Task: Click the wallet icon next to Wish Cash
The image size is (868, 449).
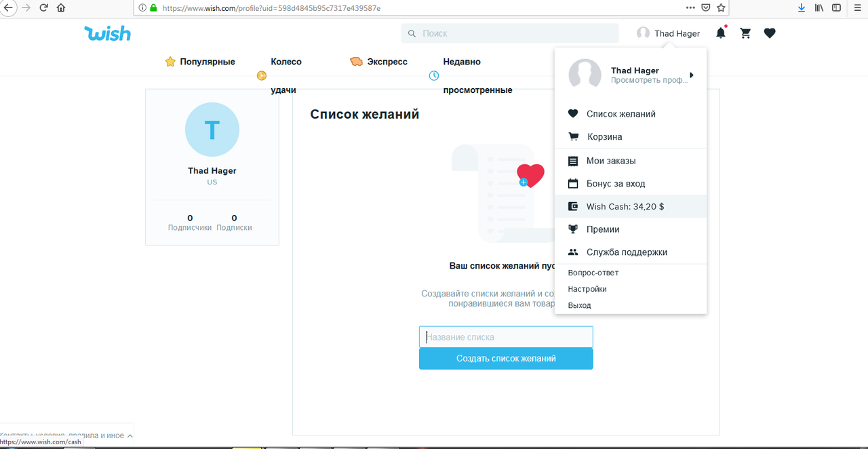Action: [x=573, y=206]
